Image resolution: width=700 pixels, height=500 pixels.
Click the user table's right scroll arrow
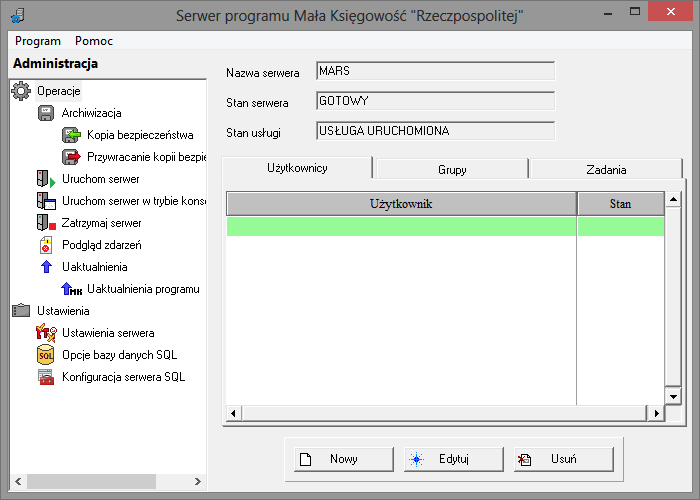(x=657, y=413)
